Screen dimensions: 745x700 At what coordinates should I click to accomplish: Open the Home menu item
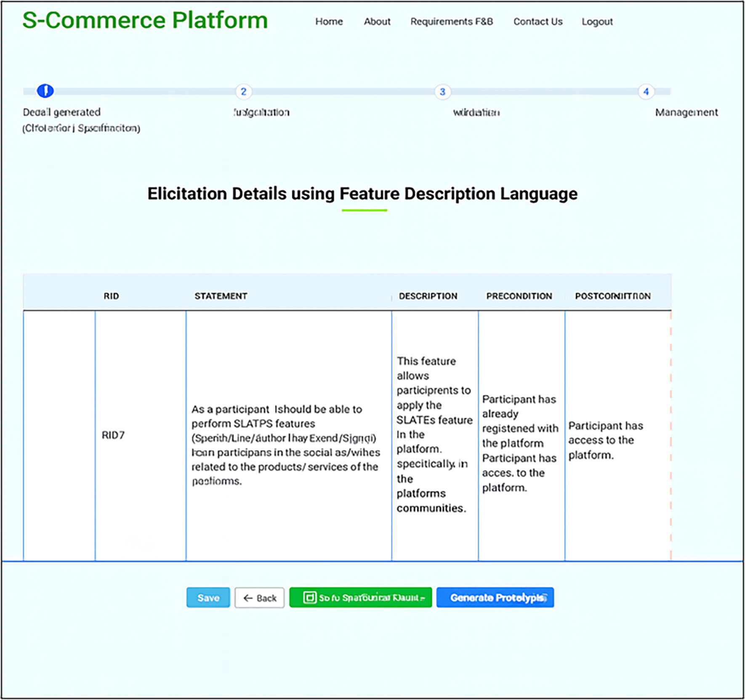[x=329, y=21]
